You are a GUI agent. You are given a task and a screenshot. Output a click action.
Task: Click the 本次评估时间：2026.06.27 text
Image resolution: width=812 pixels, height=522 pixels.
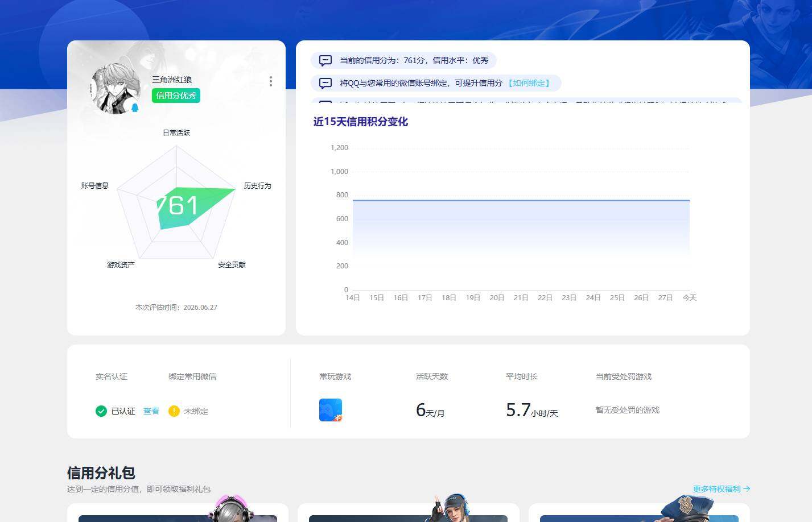[x=176, y=308]
